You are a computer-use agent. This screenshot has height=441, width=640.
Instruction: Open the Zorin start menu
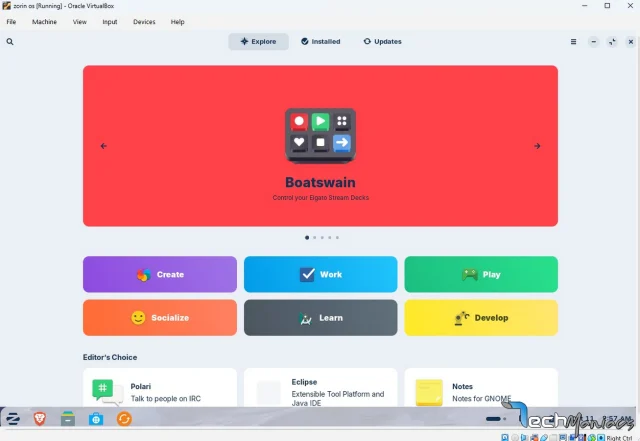[13, 419]
